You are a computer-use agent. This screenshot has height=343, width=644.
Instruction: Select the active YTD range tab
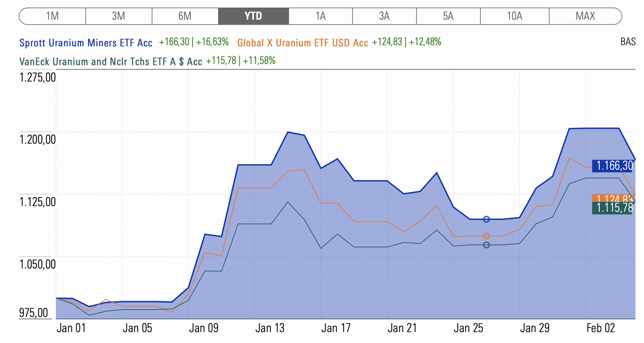click(253, 16)
